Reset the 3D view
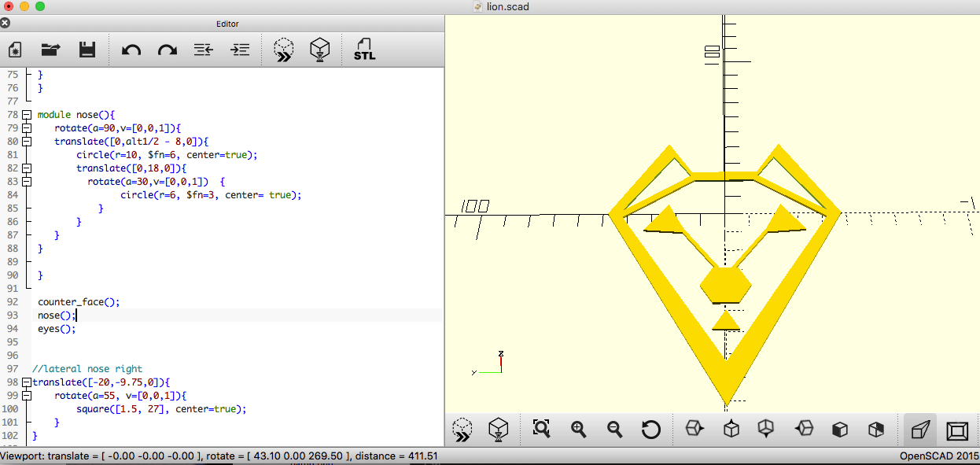980x465 pixels. 650,430
